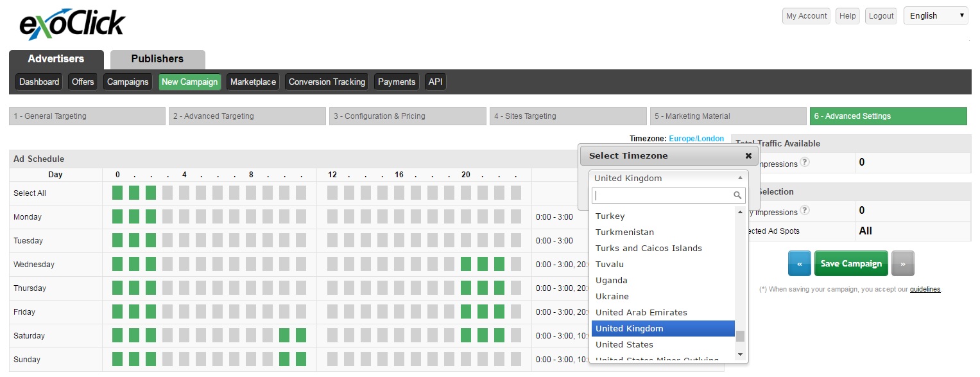The width and height of the screenshot is (980, 377).
Task: Click the country list scrollbar thumb
Action: click(x=740, y=336)
